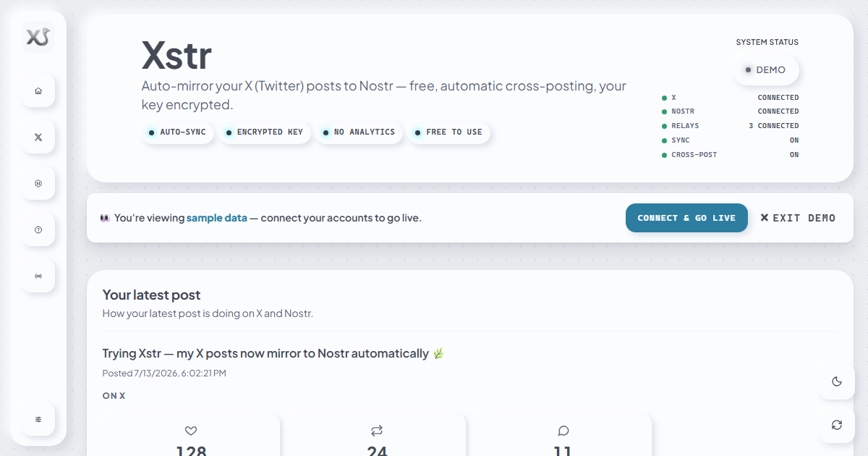Screen dimensions: 868x456
Task: Click the CROSS-POST status row label
Action: click(x=694, y=155)
